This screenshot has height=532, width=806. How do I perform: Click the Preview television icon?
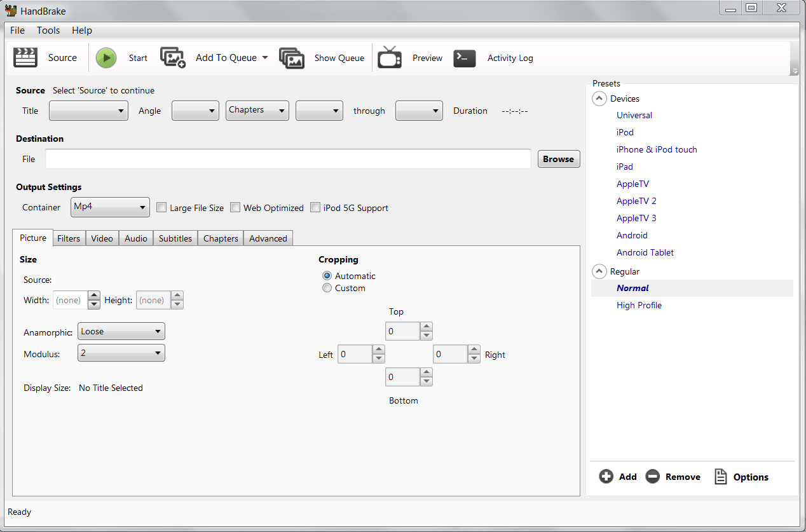pyautogui.click(x=390, y=57)
